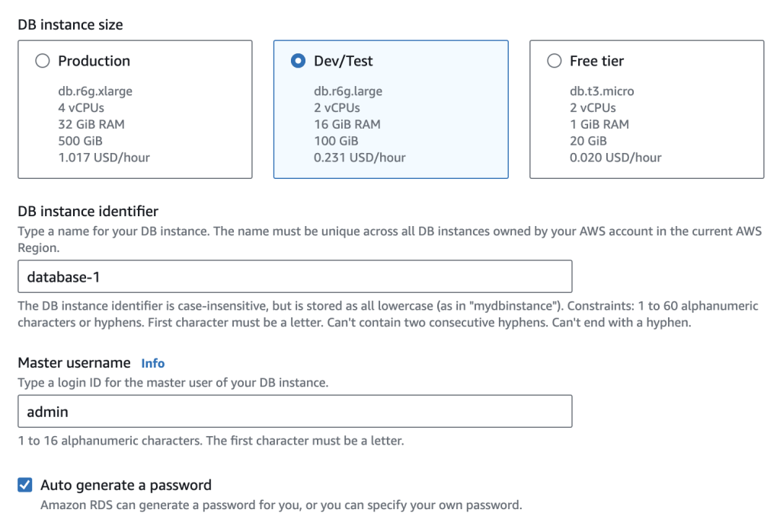Click the blue Info text beside Master username

point(152,363)
